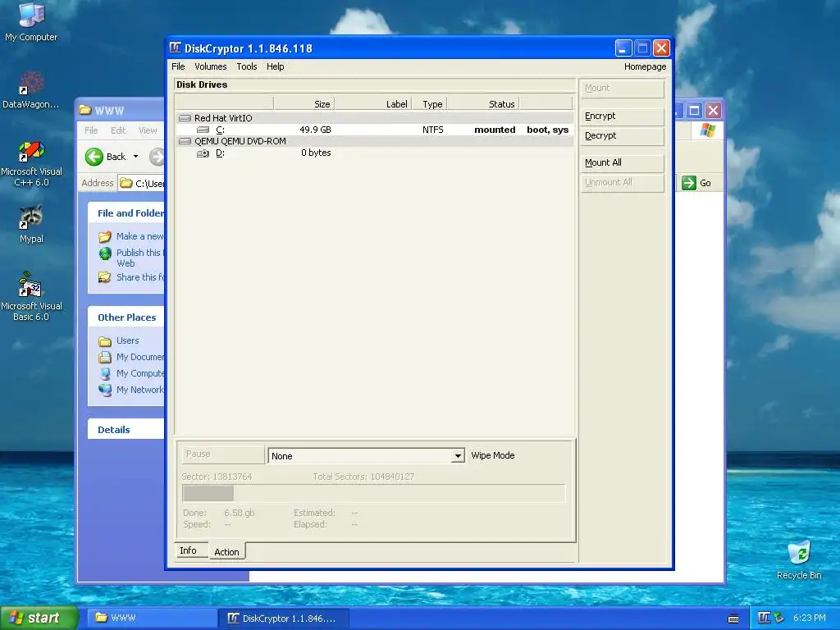
Task: Open Edit menu in www window
Action: point(118,130)
